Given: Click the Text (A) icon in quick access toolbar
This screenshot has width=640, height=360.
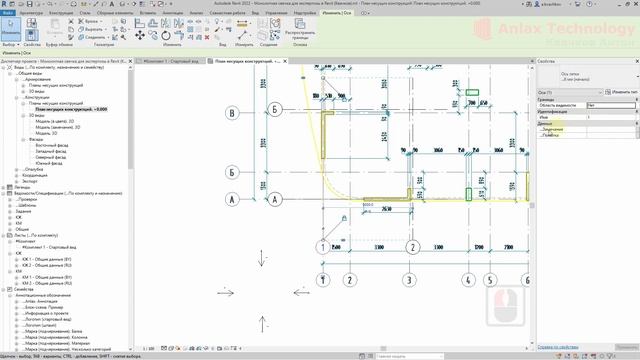Looking at the screenshot, I should [111, 4].
